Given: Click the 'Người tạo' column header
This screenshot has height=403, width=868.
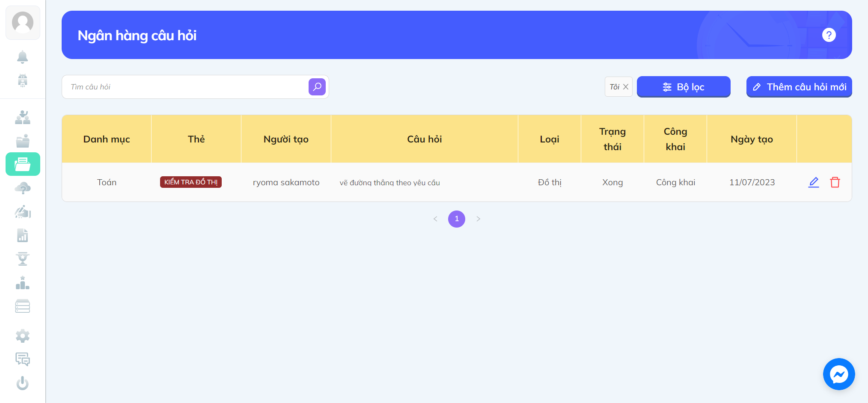Looking at the screenshot, I should click(x=286, y=139).
